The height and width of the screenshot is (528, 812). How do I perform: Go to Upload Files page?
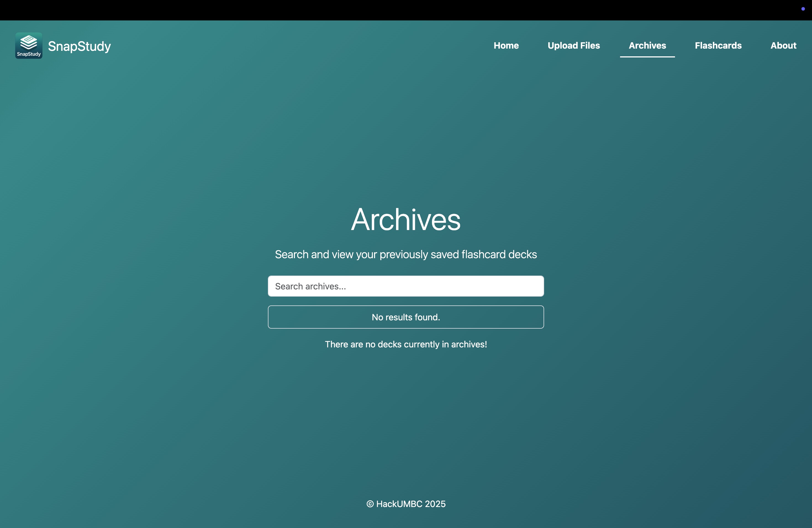point(574,45)
